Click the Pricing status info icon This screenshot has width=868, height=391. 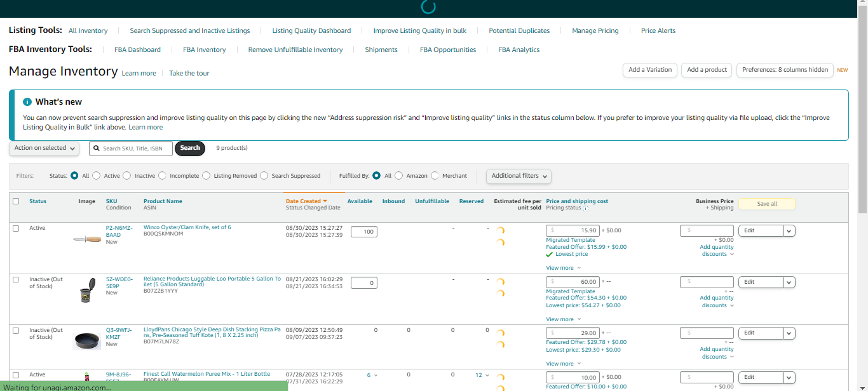click(585, 208)
